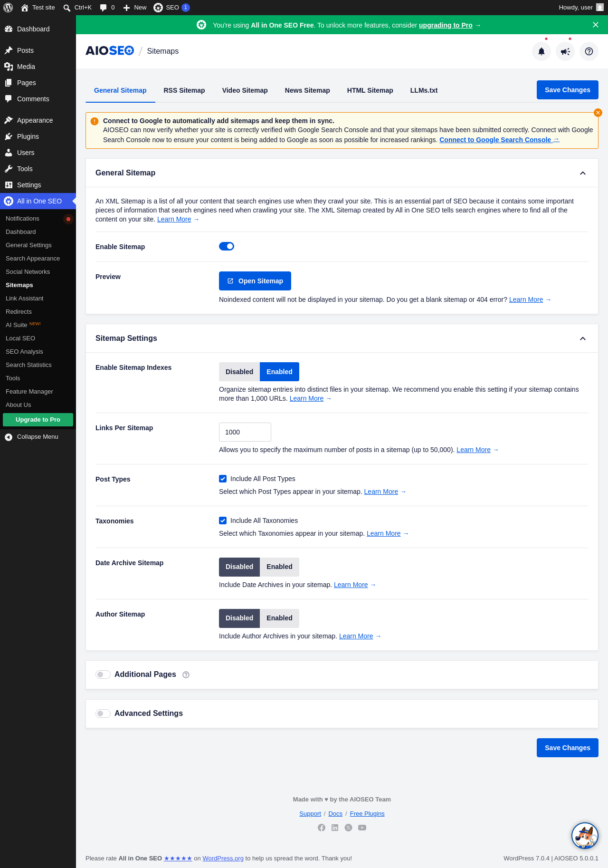Open Redirects in AIOSEO submenu
Screen dimensions: 608x868
[x=38, y=312]
